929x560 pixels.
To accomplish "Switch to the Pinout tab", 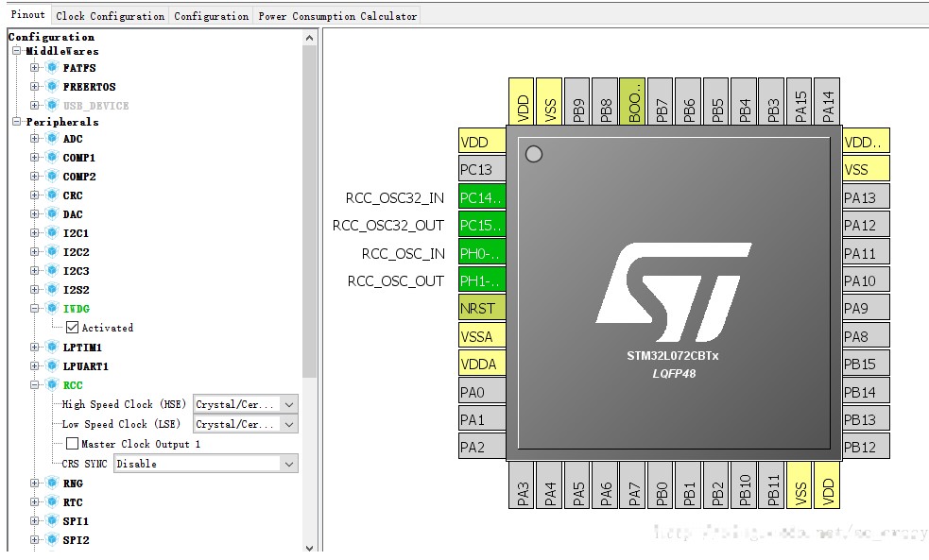I will point(27,15).
